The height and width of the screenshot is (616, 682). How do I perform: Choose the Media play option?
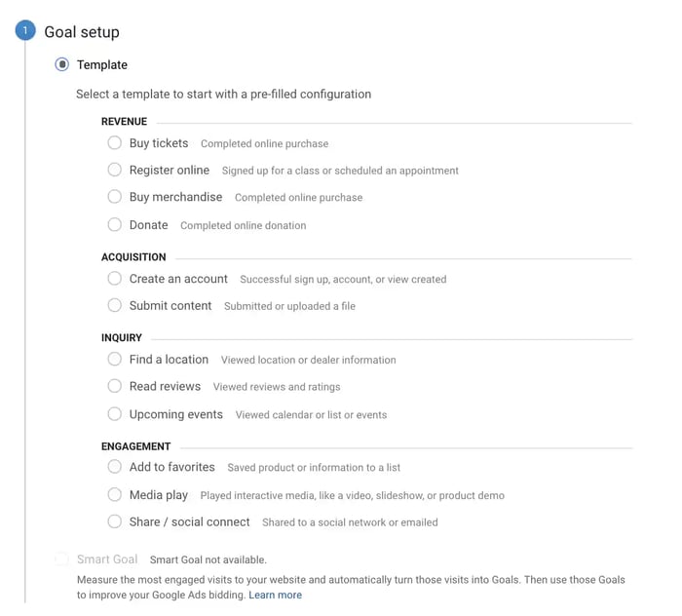point(115,495)
